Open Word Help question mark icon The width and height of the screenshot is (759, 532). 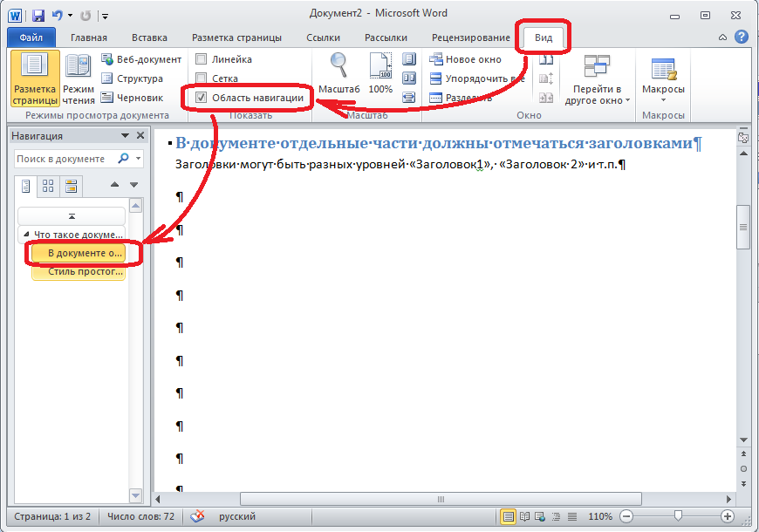click(742, 38)
